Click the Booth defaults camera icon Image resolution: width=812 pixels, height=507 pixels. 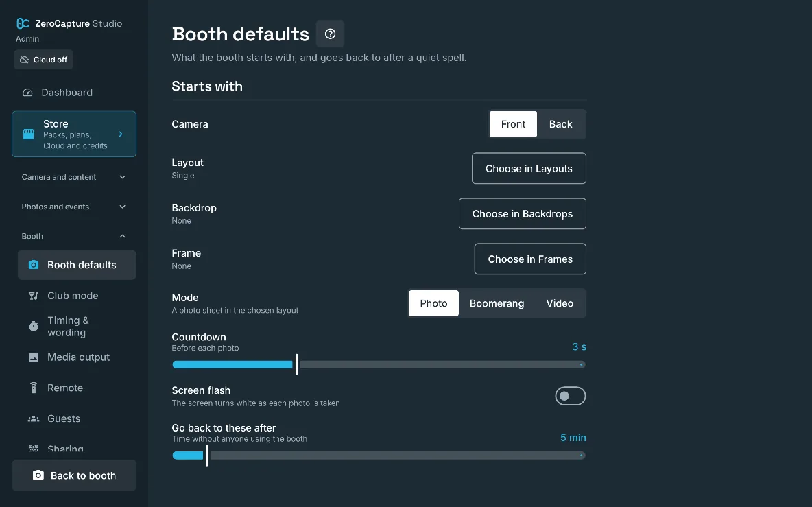(x=34, y=265)
